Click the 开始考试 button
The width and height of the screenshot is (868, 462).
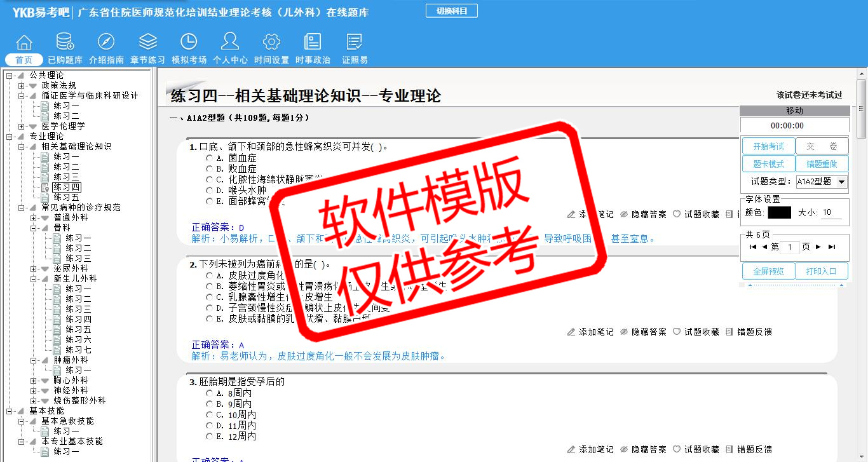click(x=768, y=146)
